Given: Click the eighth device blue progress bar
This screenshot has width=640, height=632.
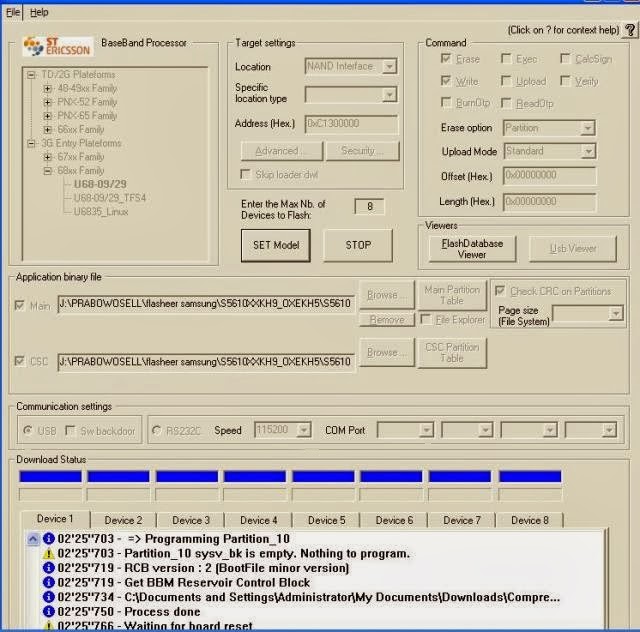Looking at the screenshot, I should tap(530, 476).
